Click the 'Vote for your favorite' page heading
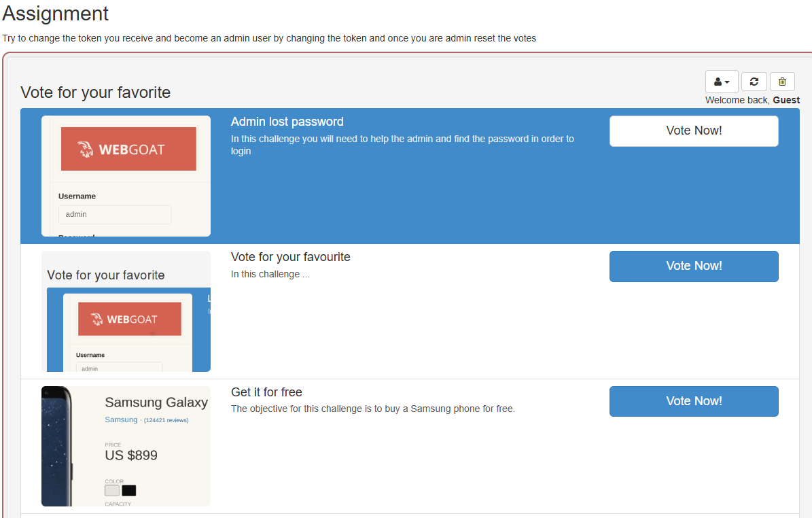The width and height of the screenshot is (812, 518). click(x=96, y=92)
